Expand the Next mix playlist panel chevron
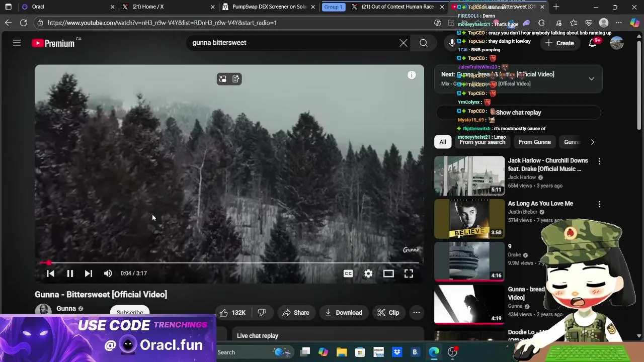The height and width of the screenshot is (362, 644). tap(592, 79)
